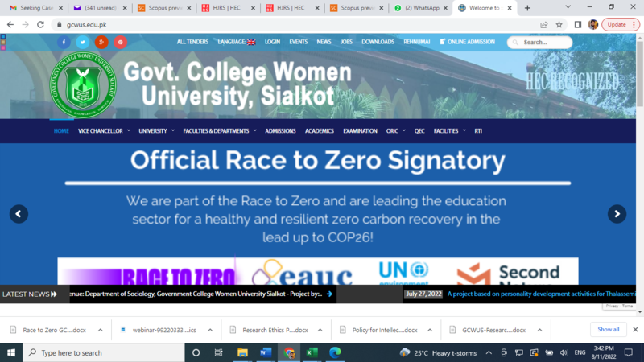
Task: Open the Chrome tab search dropdown
Action: [x=568, y=7]
